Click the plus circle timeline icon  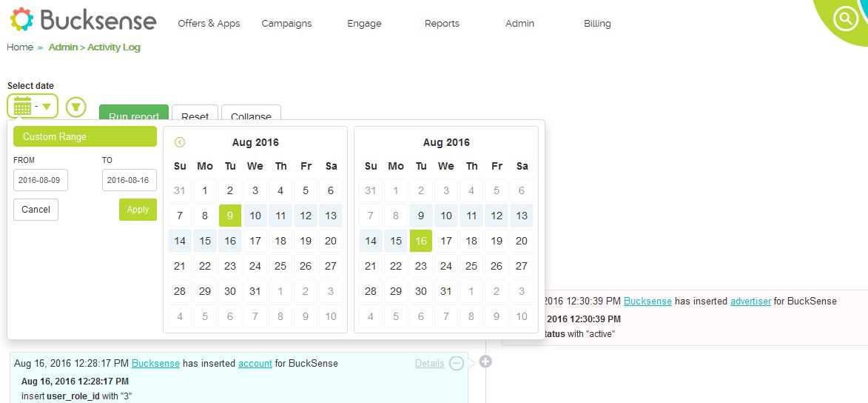pos(485,362)
